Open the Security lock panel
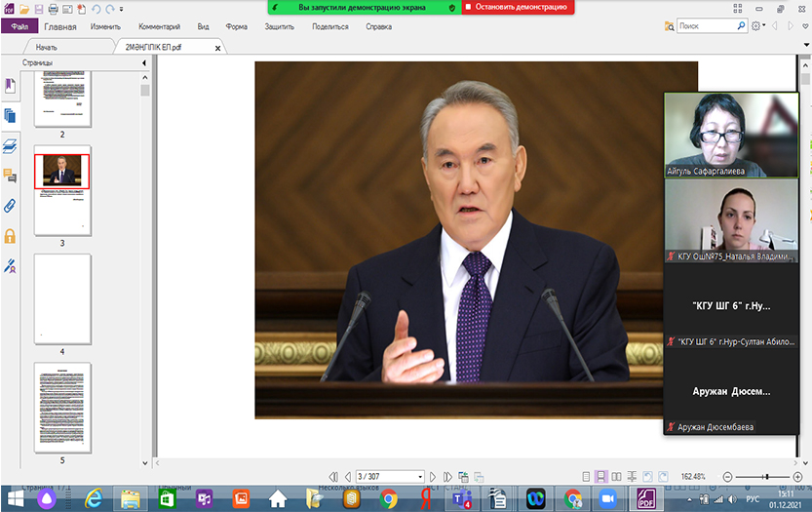812x512 pixels. [11, 235]
